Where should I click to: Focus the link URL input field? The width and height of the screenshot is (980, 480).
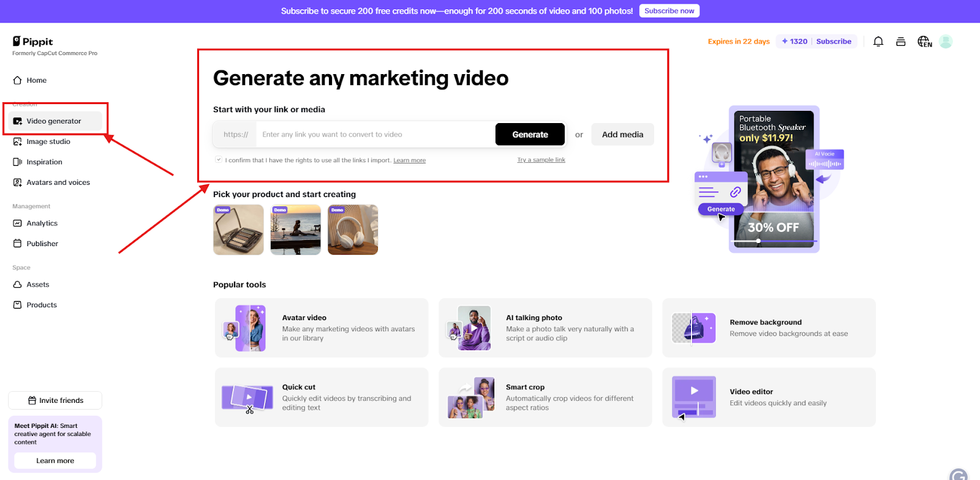point(375,135)
